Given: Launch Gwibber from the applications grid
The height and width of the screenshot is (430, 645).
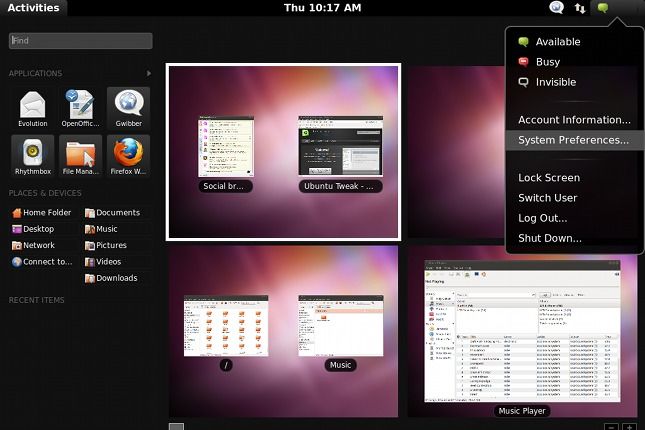Looking at the screenshot, I should pos(128,107).
